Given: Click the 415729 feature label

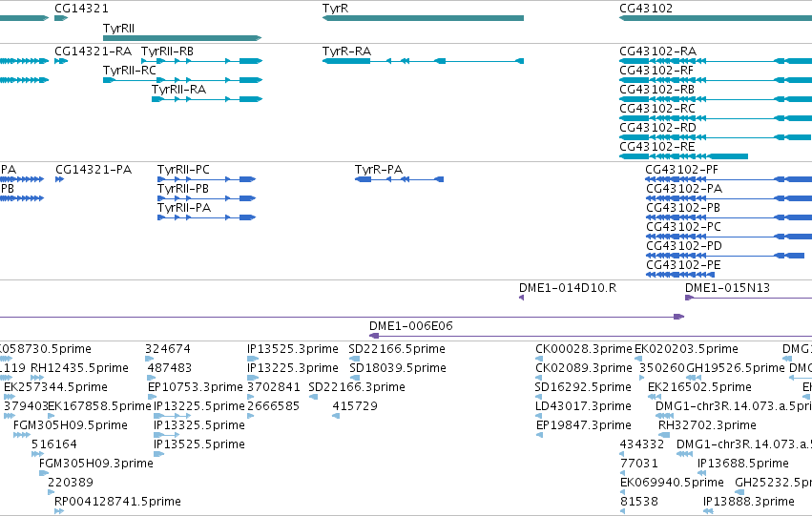Looking at the screenshot, I should [355, 407].
